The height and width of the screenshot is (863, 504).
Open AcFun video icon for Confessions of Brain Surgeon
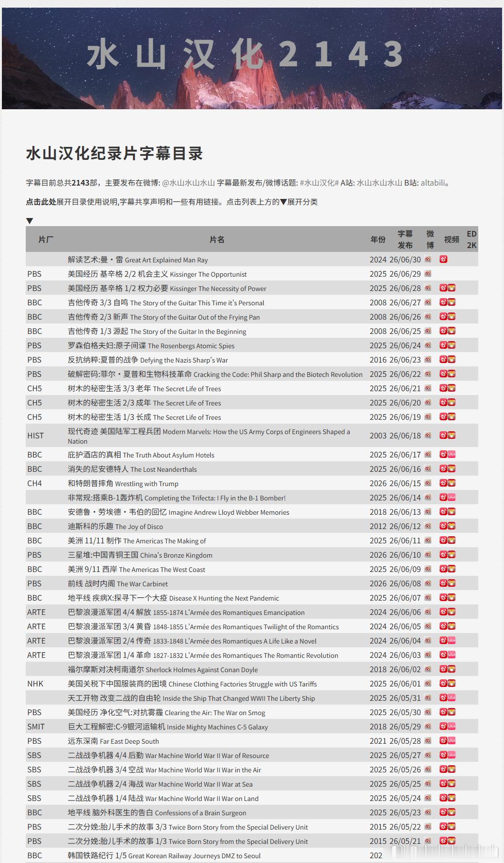point(452,812)
